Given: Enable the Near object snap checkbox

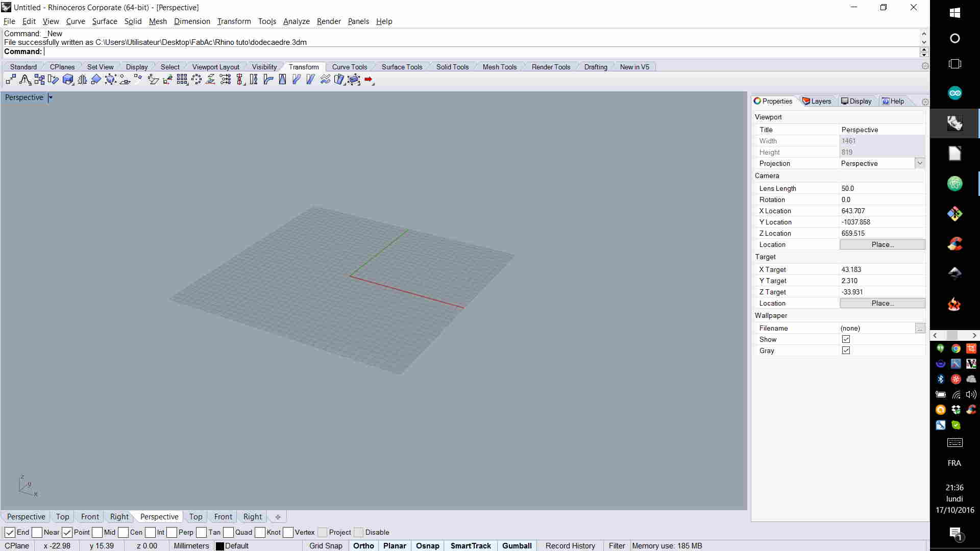Looking at the screenshot, I should (37, 532).
